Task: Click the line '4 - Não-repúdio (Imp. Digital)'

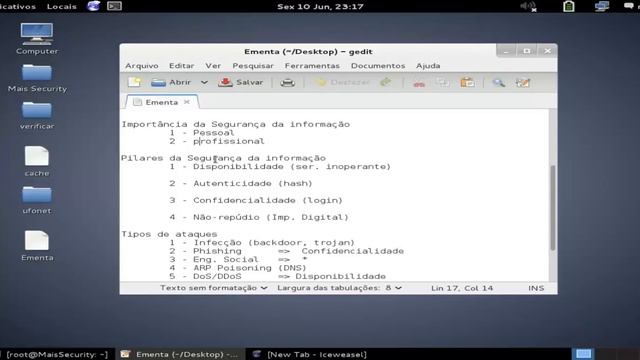Action: click(259, 217)
